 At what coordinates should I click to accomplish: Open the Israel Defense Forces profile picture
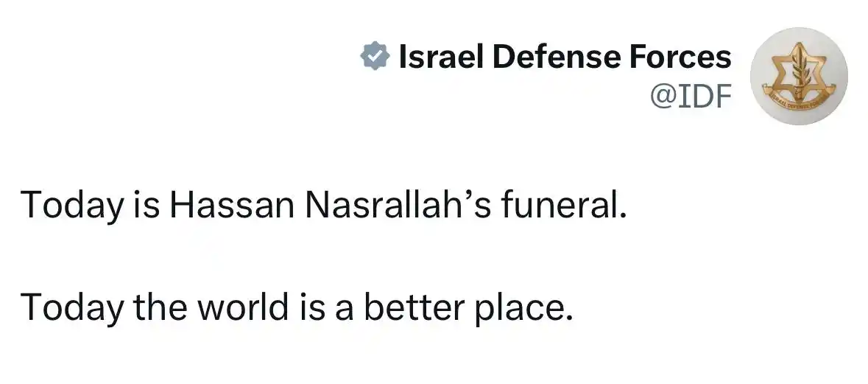click(799, 77)
